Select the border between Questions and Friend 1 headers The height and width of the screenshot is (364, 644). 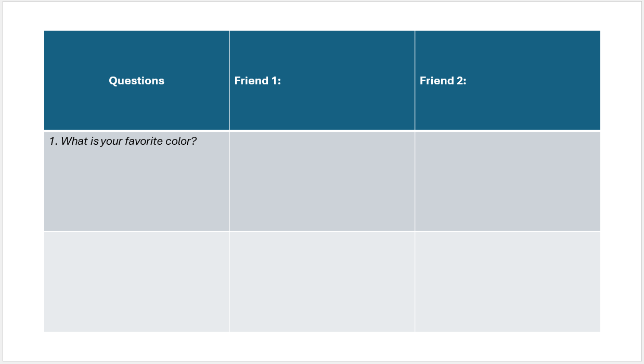229,81
